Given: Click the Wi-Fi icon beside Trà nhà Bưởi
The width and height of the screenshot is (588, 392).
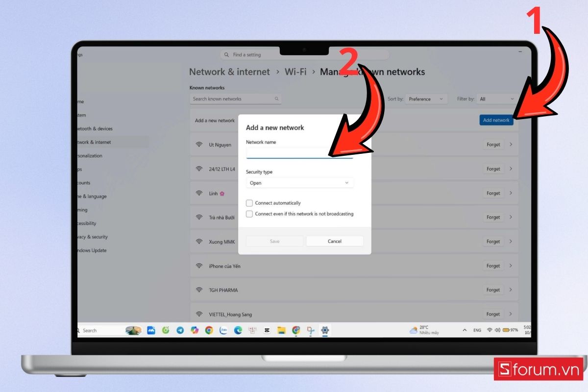Looking at the screenshot, I should point(199,217).
